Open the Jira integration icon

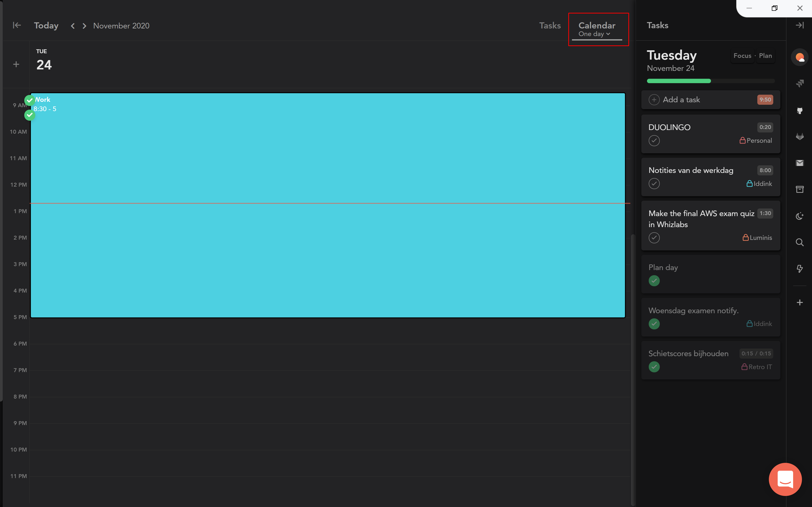(799, 83)
